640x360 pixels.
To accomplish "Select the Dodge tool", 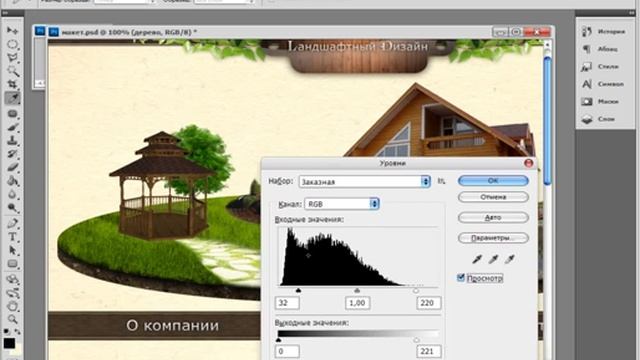I will (x=12, y=208).
